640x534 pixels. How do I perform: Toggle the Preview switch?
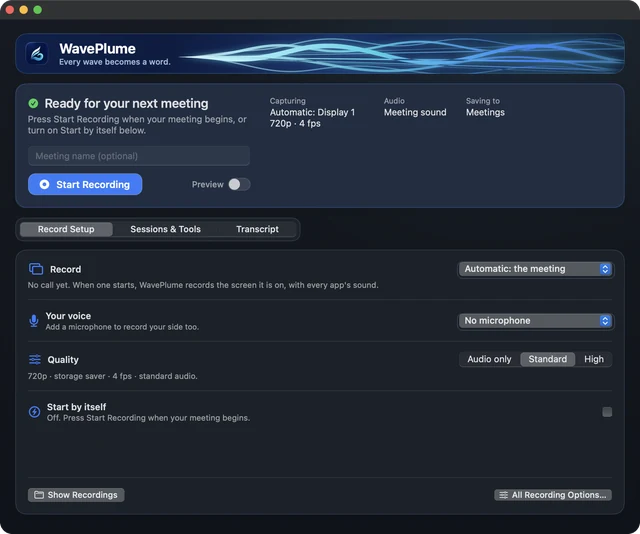click(239, 185)
